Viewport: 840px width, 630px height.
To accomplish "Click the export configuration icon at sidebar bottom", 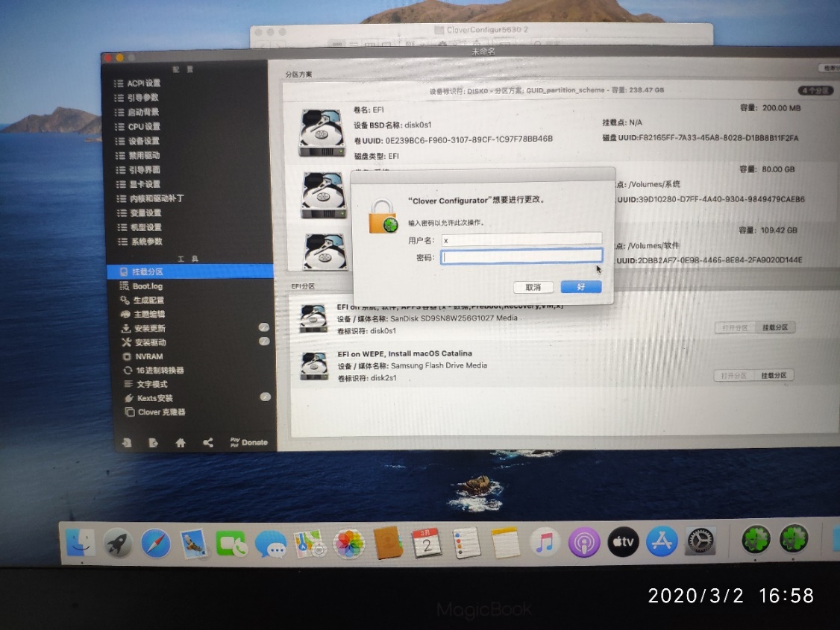I will [x=153, y=443].
